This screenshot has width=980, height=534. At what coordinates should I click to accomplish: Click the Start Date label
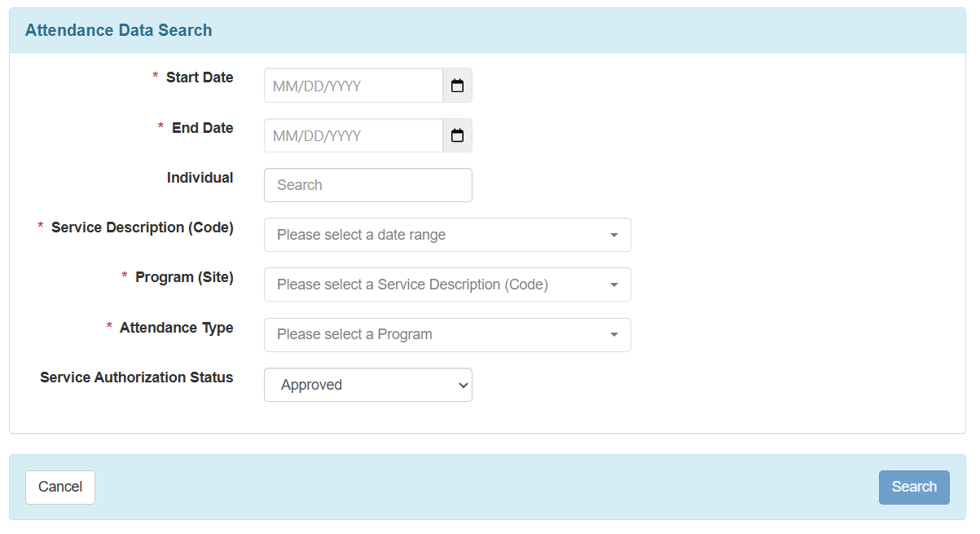[x=200, y=77]
